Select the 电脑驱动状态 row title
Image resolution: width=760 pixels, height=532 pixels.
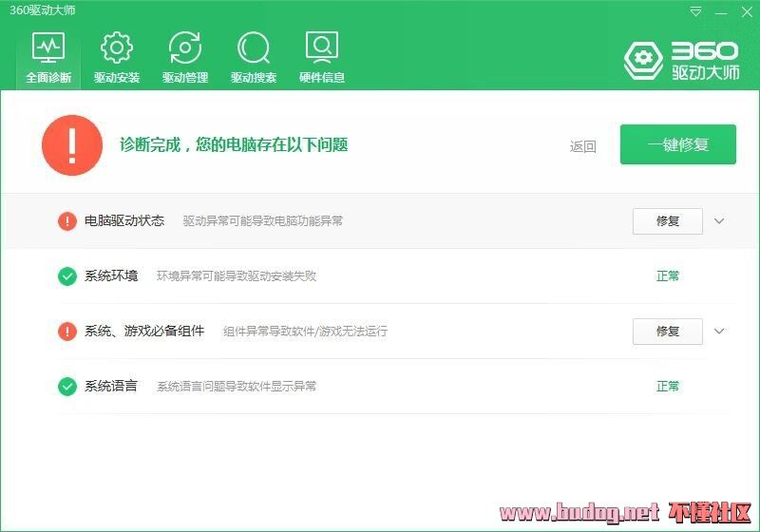point(124,221)
